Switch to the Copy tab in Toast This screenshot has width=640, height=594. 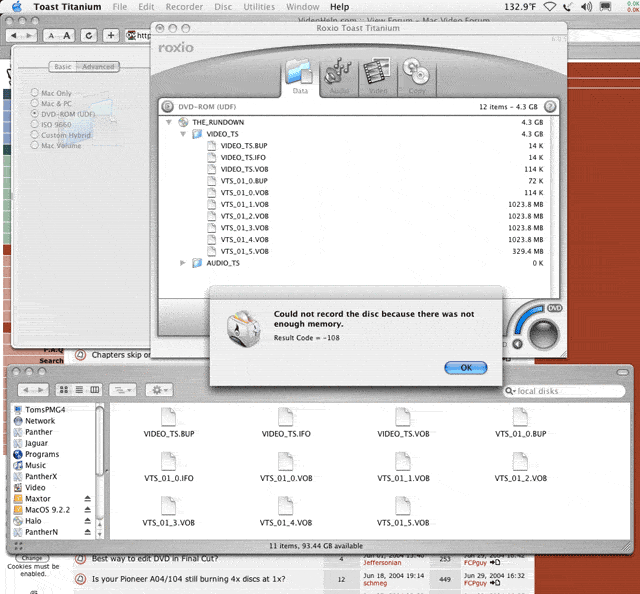point(417,76)
